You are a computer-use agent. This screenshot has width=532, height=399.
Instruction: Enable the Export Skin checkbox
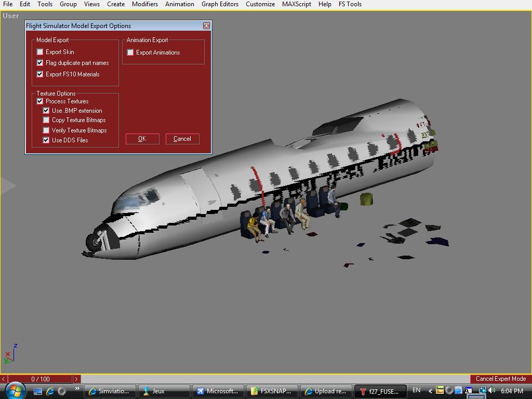[x=40, y=52]
